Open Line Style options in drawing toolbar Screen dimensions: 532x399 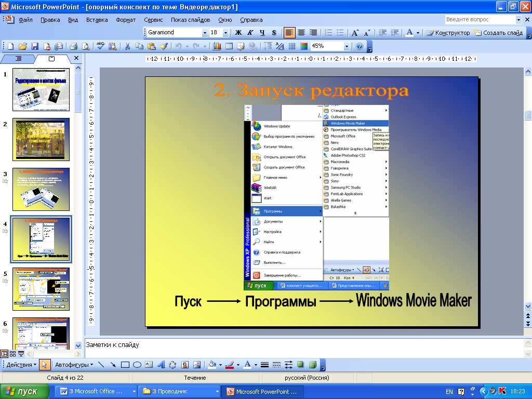click(264, 365)
